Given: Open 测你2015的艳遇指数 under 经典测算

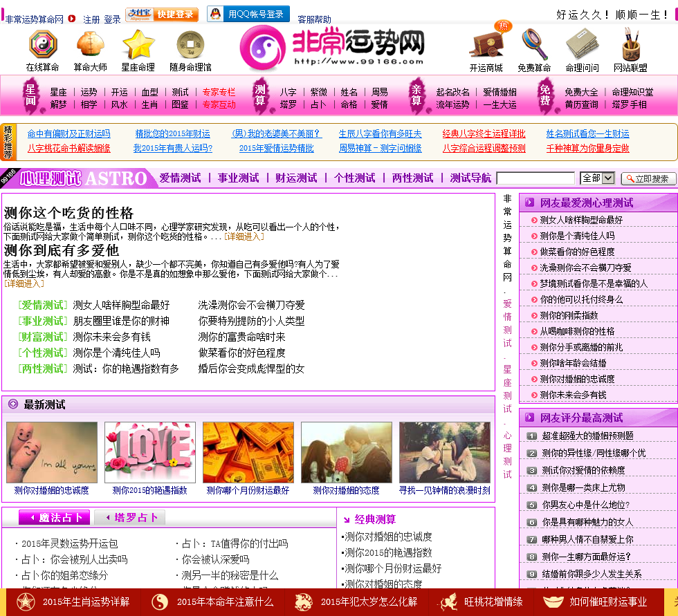Looking at the screenshot, I should pos(388,552).
